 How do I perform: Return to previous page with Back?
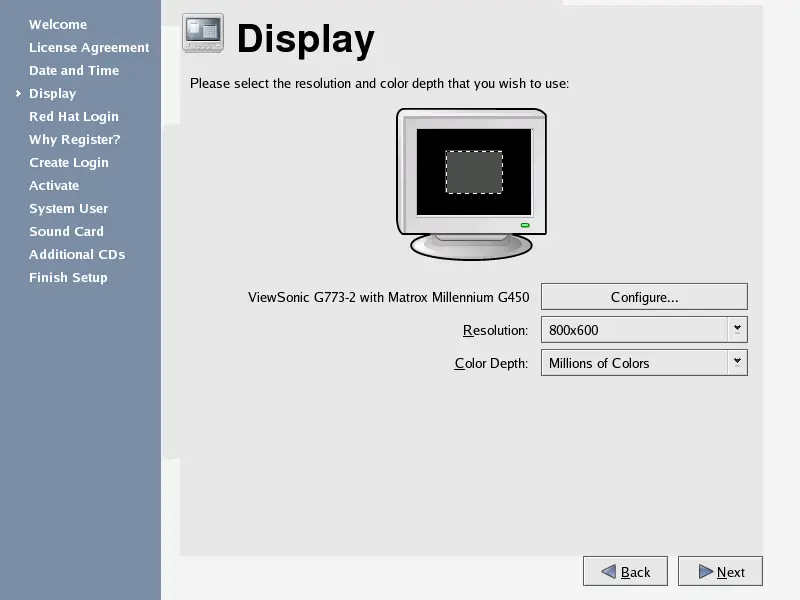point(625,572)
